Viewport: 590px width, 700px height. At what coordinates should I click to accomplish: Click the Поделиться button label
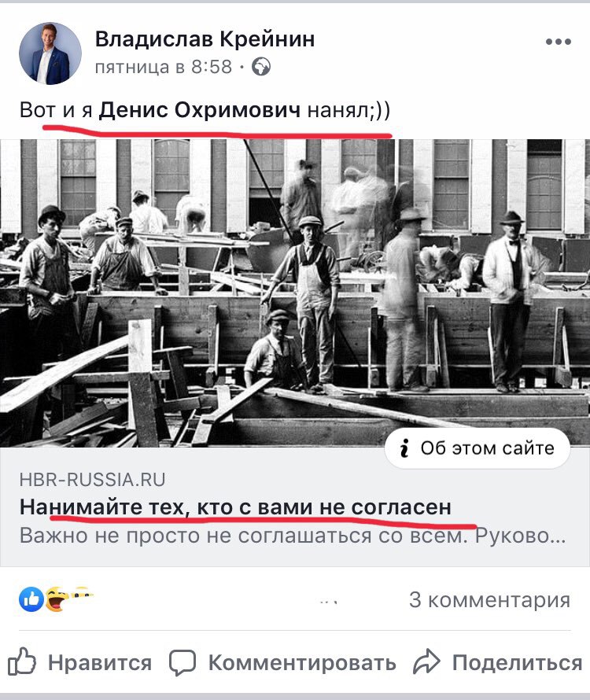(517, 663)
